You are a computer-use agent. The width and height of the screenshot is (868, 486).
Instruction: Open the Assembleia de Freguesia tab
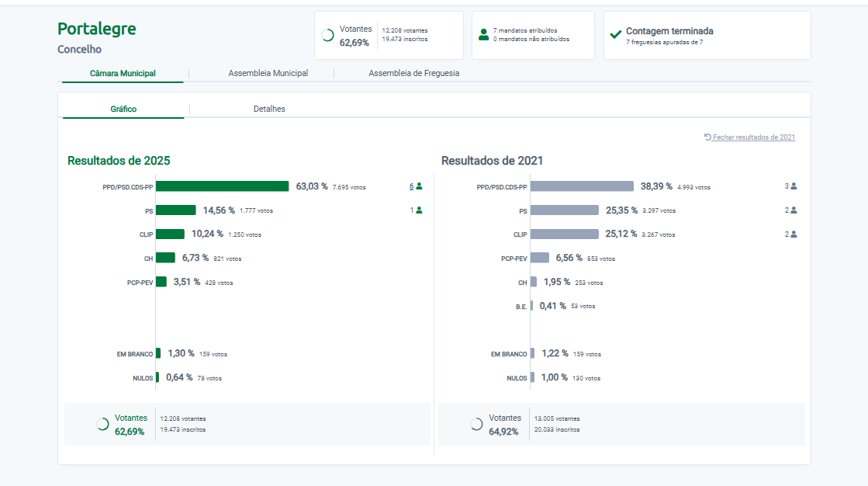pyautogui.click(x=413, y=73)
